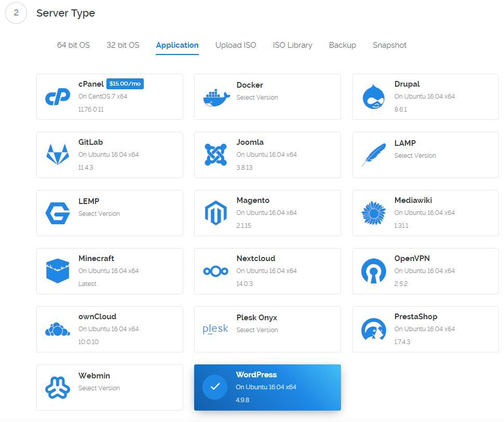Click the Drupal version 8.6.1 text
This screenshot has height=422, width=504.
[x=401, y=110]
